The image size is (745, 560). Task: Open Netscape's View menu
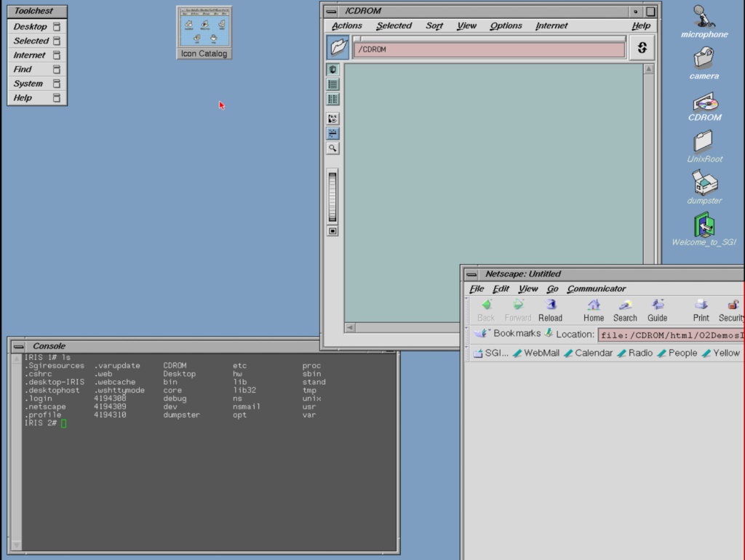(528, 289)
